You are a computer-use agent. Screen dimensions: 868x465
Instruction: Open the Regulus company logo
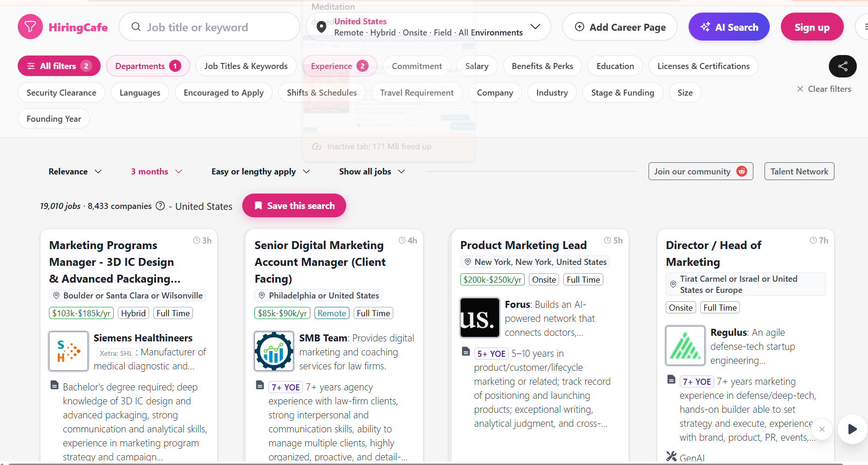(685, 346)
